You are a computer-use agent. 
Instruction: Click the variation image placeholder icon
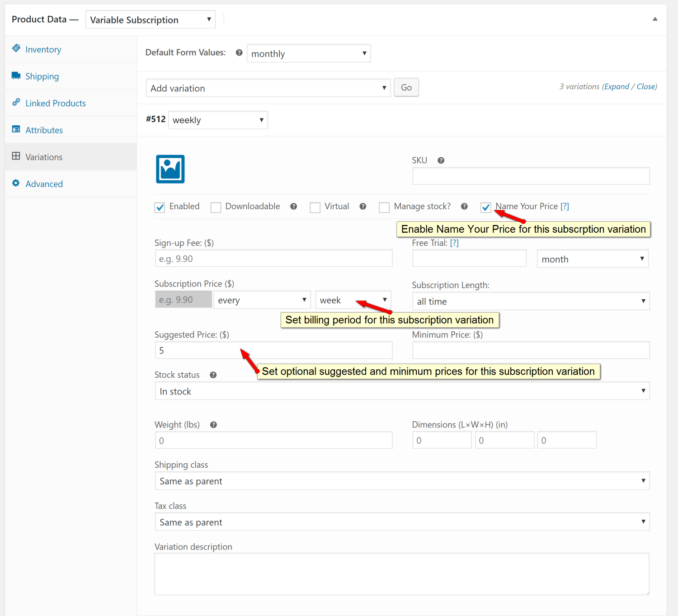coord(170,169)
